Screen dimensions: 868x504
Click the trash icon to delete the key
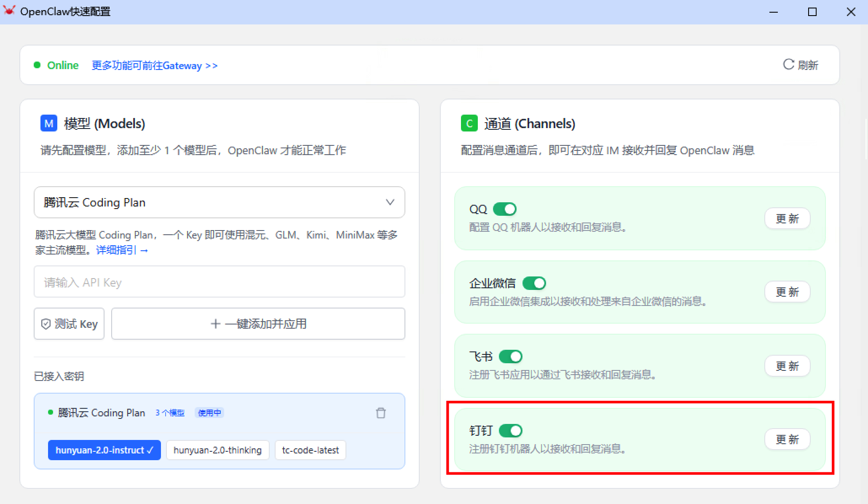pyautogui.click(x=380, y=413)
